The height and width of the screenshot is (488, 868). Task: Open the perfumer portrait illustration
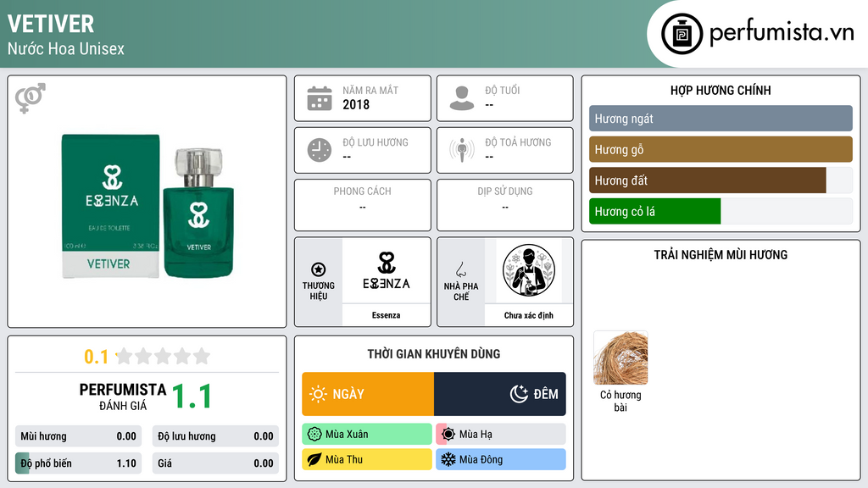(529, 270)
